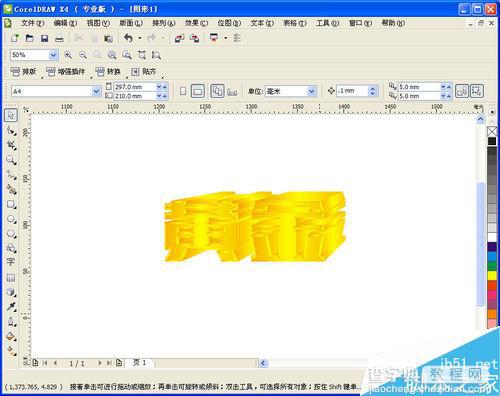
Task: Select the Pick (arrow) tool
Action: 11,115
